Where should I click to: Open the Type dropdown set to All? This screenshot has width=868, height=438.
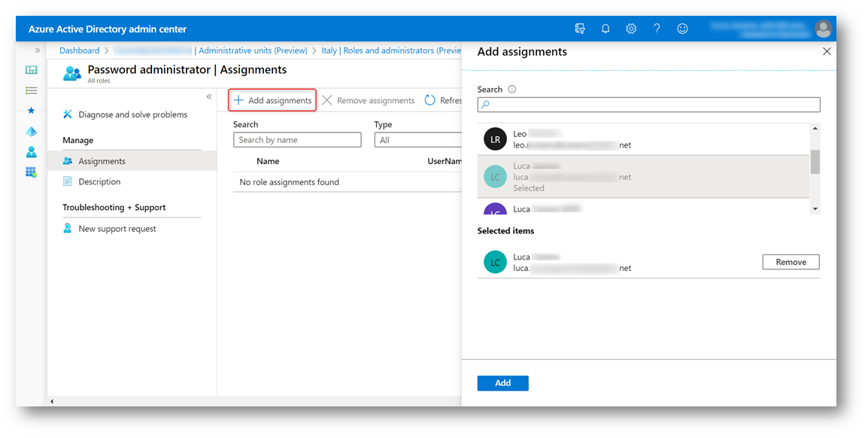pyautogui.click(x=418, y=140)
